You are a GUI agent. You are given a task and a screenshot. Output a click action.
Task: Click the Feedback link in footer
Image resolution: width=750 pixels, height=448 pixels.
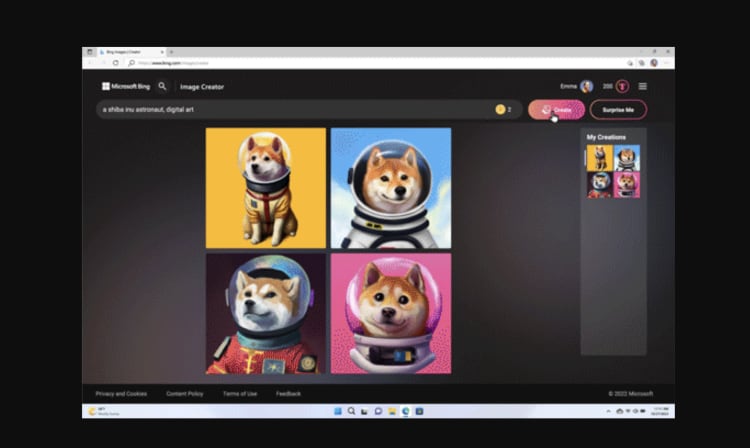tap(288, 394)
